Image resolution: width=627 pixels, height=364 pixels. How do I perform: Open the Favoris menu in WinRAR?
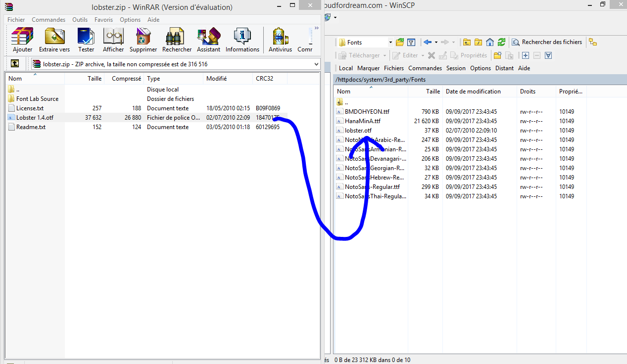[x=104, y=20]
